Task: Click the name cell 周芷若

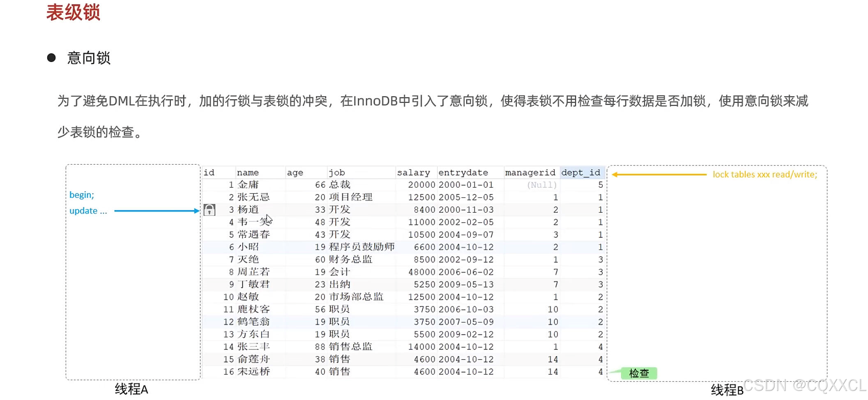Action: 253,272
